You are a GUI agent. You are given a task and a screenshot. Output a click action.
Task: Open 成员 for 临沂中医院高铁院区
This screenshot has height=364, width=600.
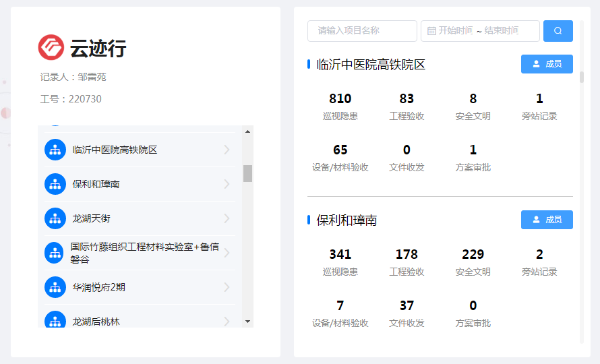coord(546,64)
